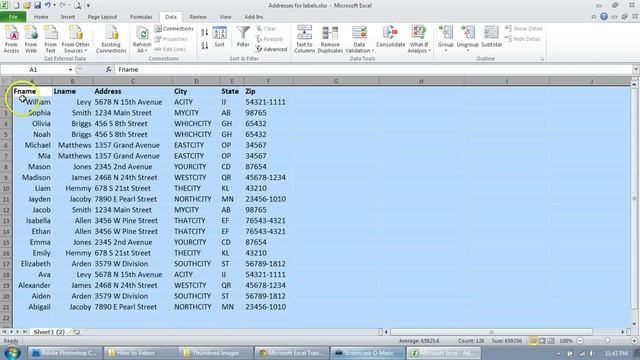
Task: Open Adobe Photoshop from taskbar
Action: pyautogui.click(x=64, y=353)
